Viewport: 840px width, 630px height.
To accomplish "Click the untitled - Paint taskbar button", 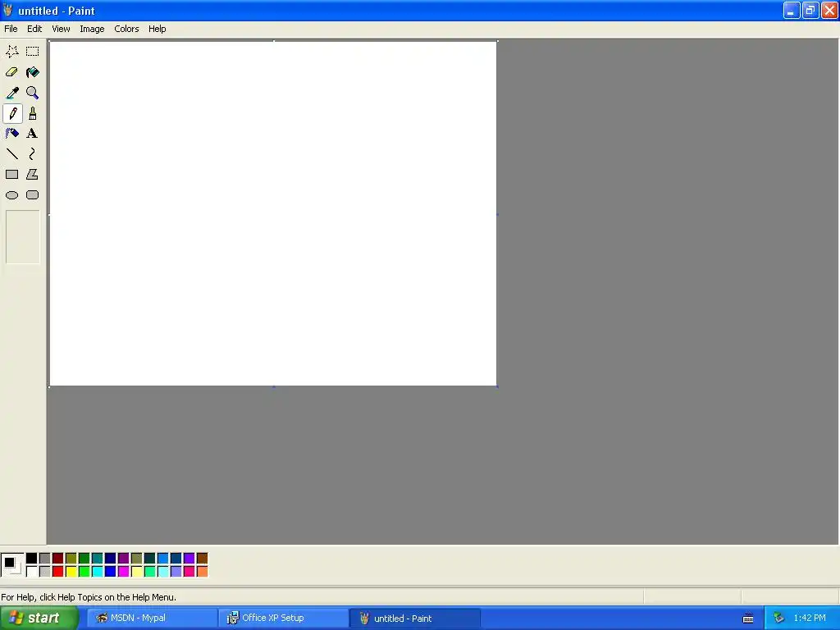I will pyautogui.click(x=414, y=619).
